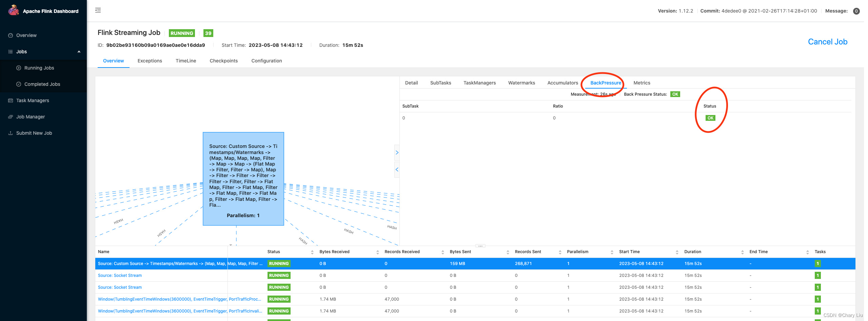Toggle the sidebar collapse menu icon

tap(98, 10)
